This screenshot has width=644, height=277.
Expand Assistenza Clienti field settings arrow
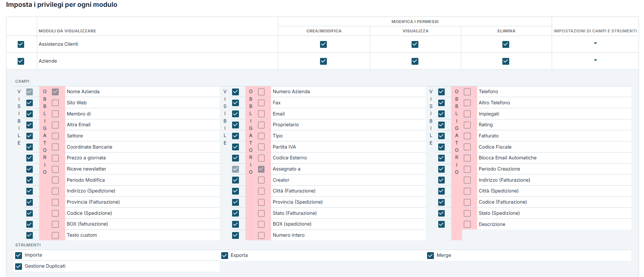click(595, 44)
